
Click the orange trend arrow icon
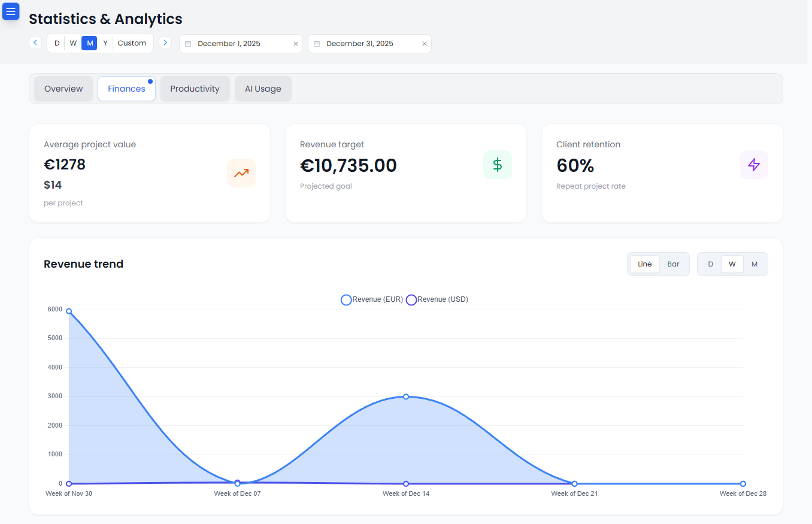click(x=241, y=173)
